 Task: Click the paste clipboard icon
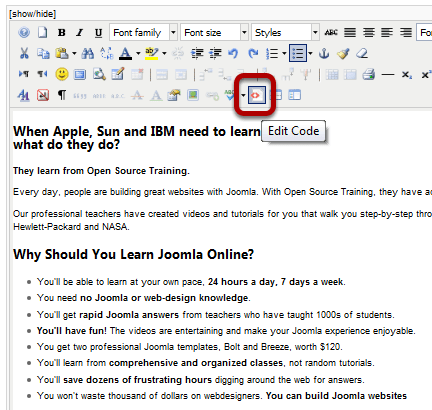click(62, 53)
